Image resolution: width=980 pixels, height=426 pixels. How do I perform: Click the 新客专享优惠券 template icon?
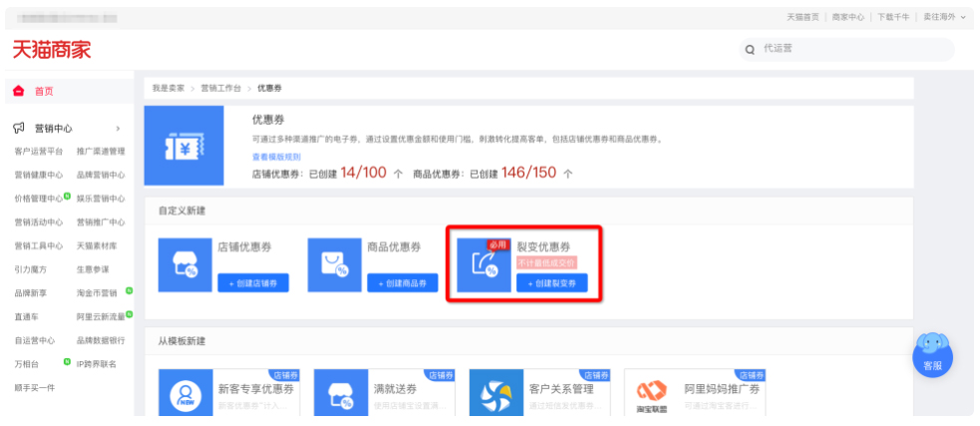pos(185,393)
